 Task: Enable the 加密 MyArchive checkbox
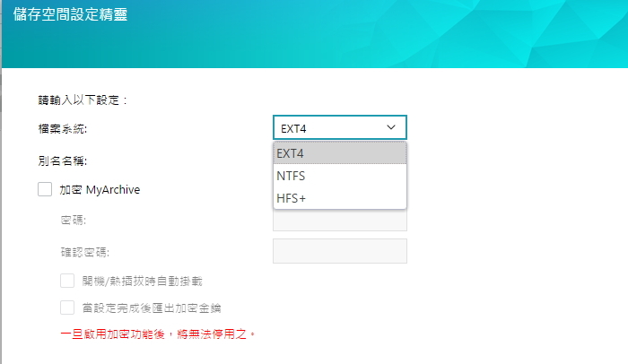coord(45,189)
